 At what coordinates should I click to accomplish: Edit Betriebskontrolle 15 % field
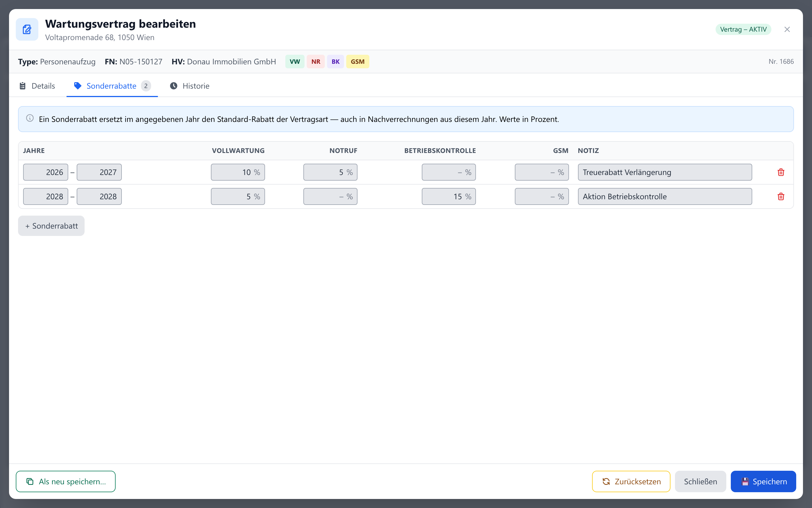(x=449, y=196)
